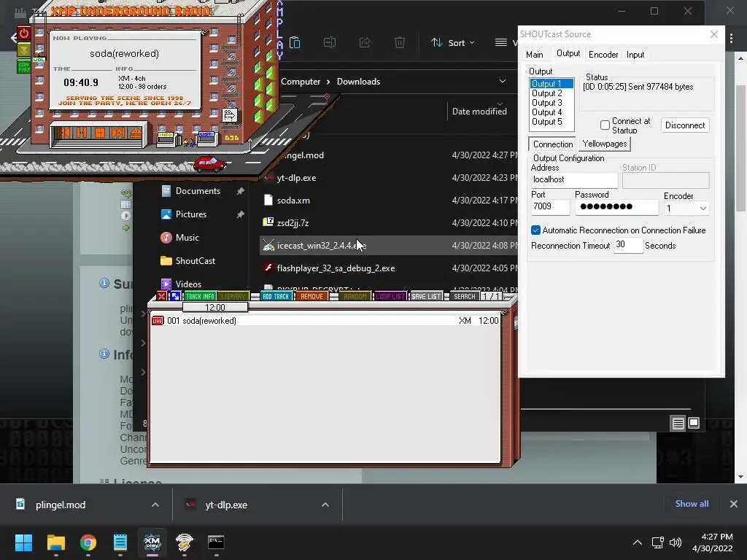Click the Date modified column header

pyautogui.click(x=479, y=112)
